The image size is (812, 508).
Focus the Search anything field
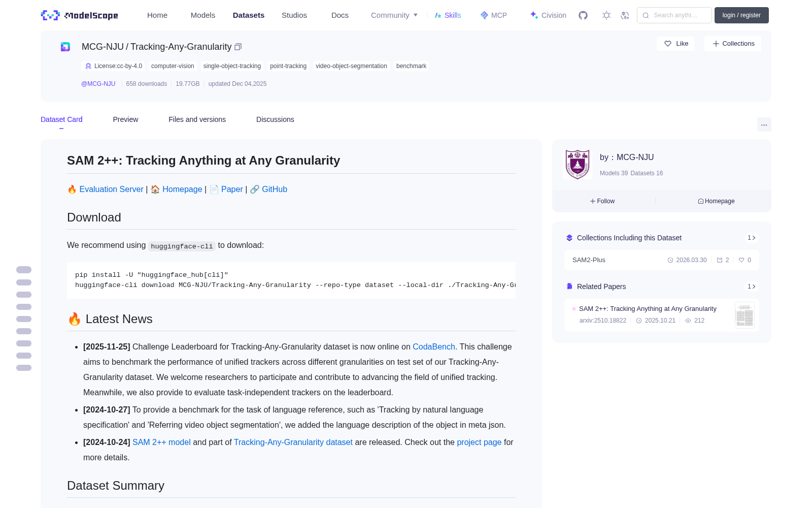pyautogui.click(x=674, y=15)
